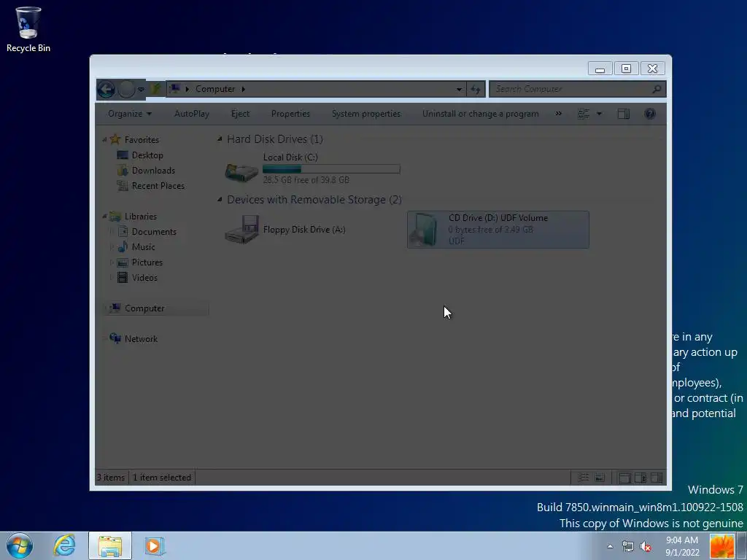Click Windows Explorer taskbar button
Image resolution: width=747 pixels, height=560 pixels.
[110, 545]
